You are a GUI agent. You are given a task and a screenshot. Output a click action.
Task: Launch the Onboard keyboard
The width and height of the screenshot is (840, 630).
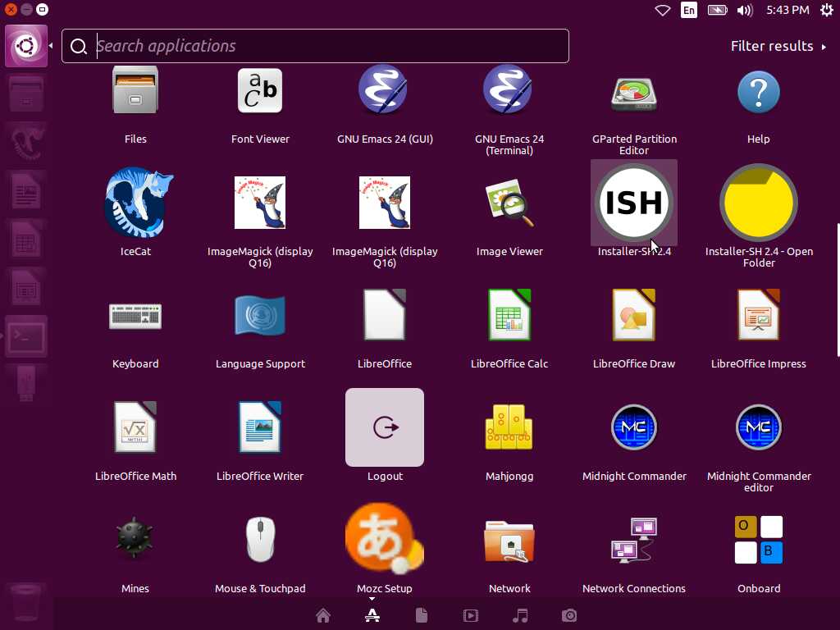click(x=759, y=540)
